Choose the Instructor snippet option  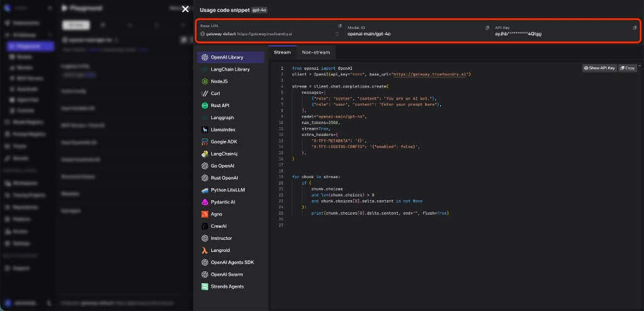pos(231,238)
